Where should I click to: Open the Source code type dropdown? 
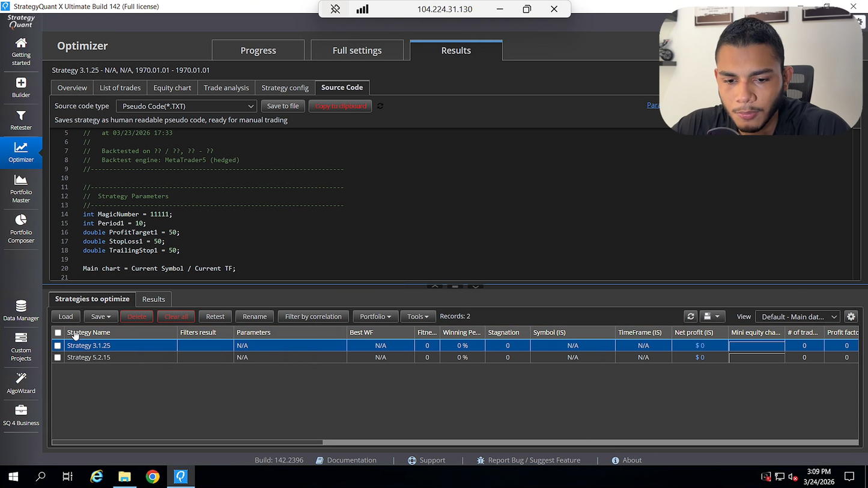coord(187,106)
